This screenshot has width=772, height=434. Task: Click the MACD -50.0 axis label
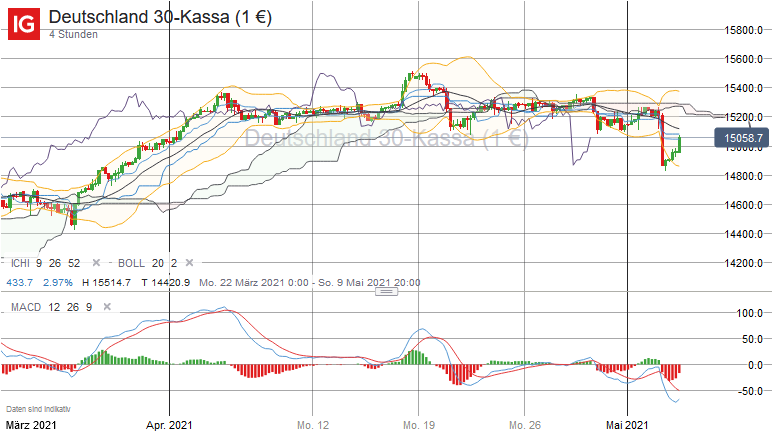click(750, 391)
